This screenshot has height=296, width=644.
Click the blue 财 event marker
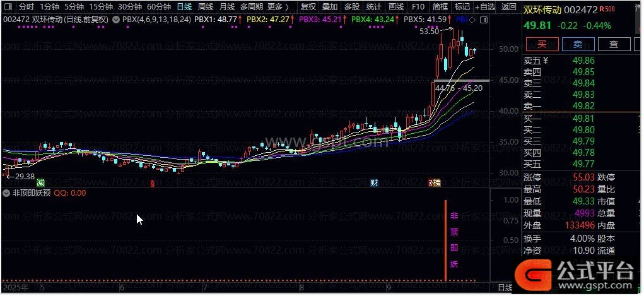click(374, 183)
